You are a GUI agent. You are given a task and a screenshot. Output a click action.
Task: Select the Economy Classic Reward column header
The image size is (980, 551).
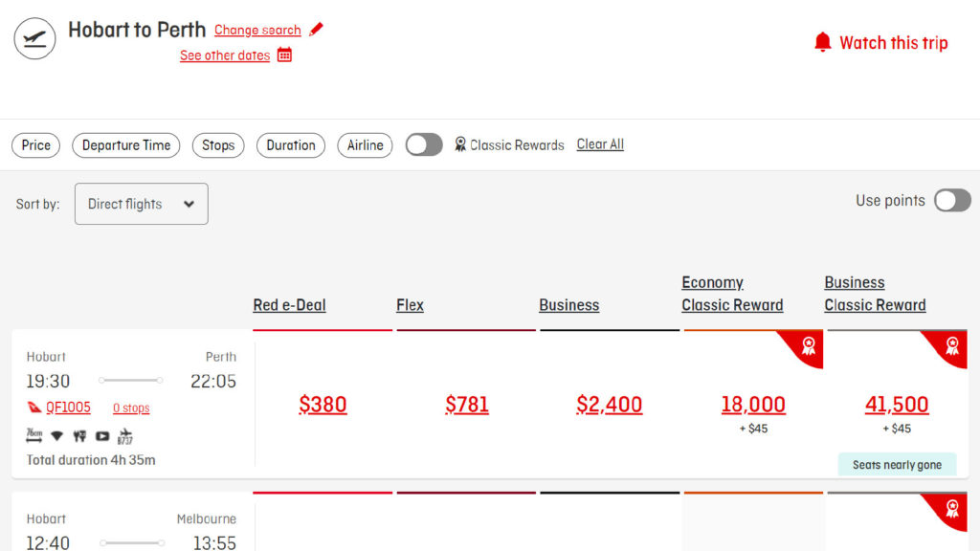732,294
